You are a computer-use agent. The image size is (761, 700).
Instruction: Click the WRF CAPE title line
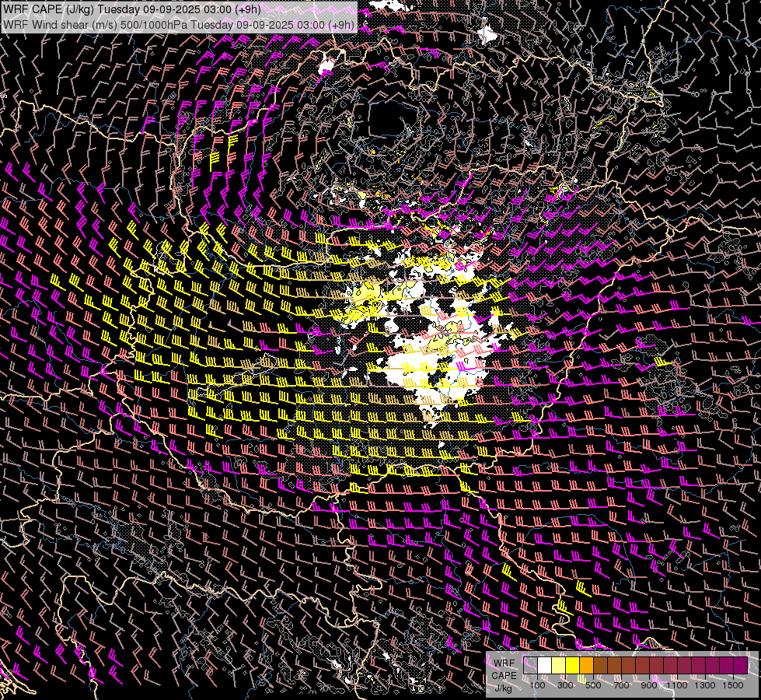click(x=131, y=9)
